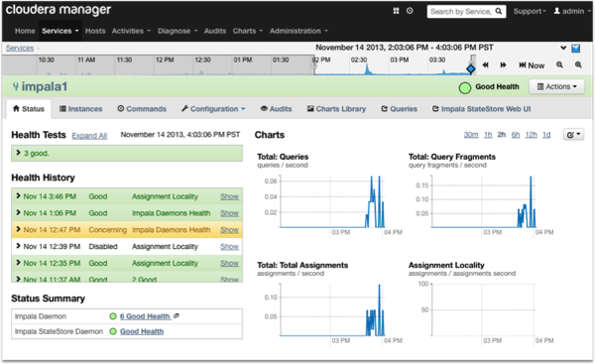Click the search magnifier icon
The height and width of the screenshot is (364, 595).
click(x=499, y=11)
